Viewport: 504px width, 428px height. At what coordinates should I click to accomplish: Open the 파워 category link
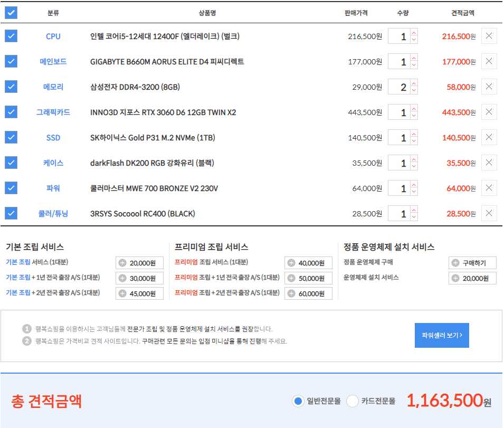click(53, 188)
